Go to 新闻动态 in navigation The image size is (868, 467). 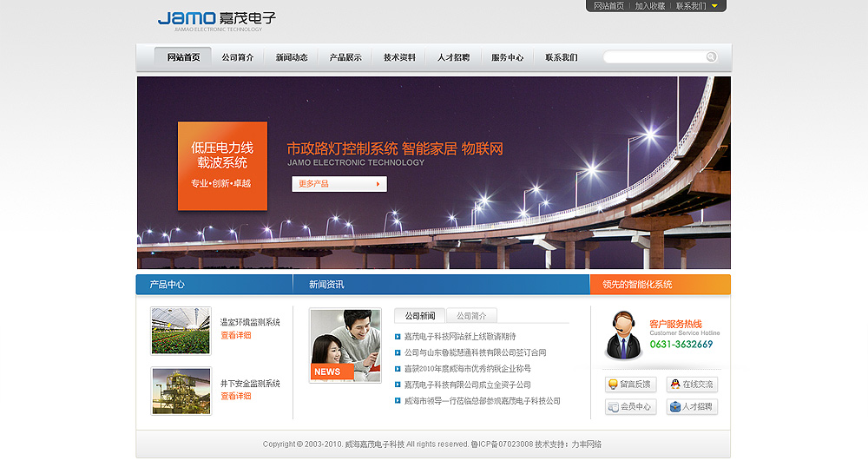tap(292, 57)
